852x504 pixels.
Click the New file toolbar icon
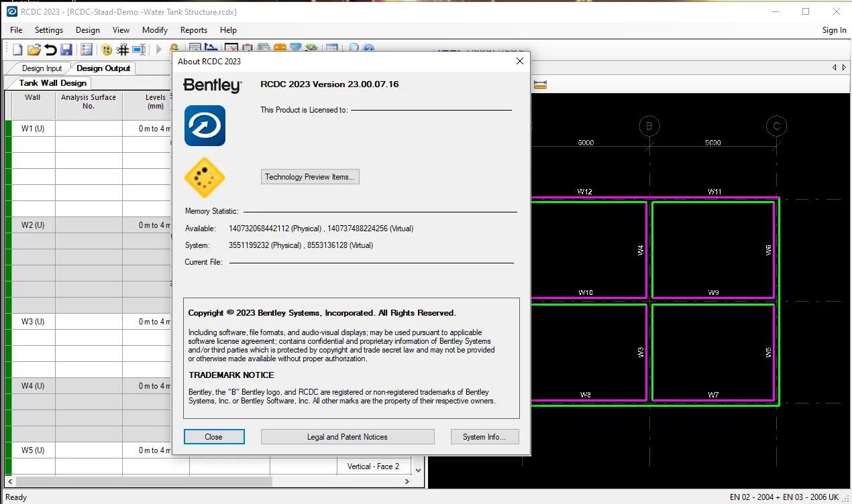[x=18, y=50]
